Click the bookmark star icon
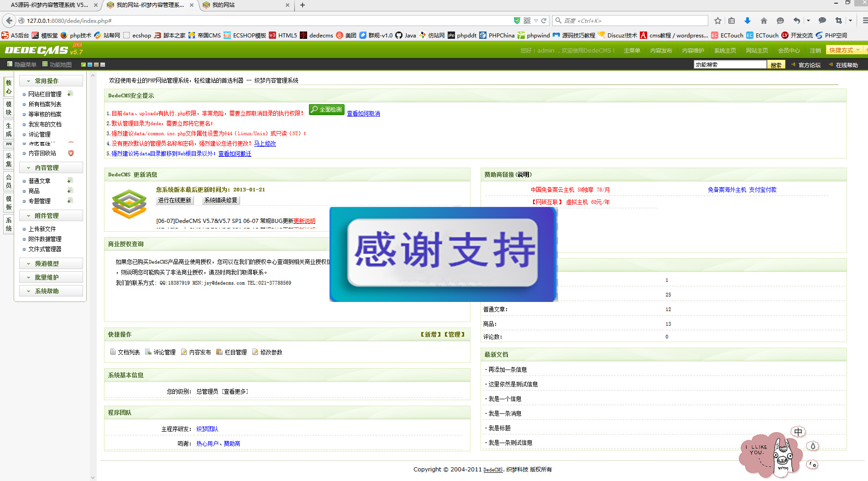The height and width of the screenshot is (481, 868). pyautogui.click(x=718, y=21)
